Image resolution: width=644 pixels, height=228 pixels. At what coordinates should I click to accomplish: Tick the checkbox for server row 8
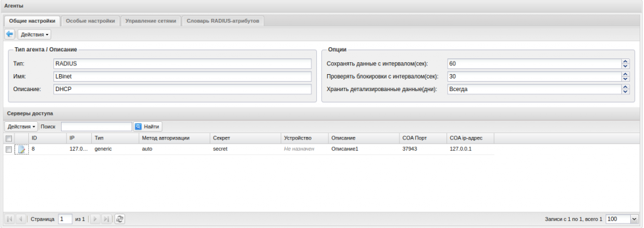(9, 149)
